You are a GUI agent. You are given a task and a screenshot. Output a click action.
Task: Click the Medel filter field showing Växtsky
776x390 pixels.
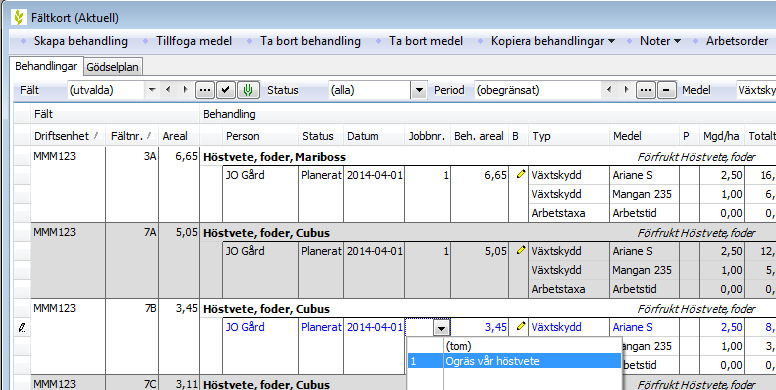point(756,90)
